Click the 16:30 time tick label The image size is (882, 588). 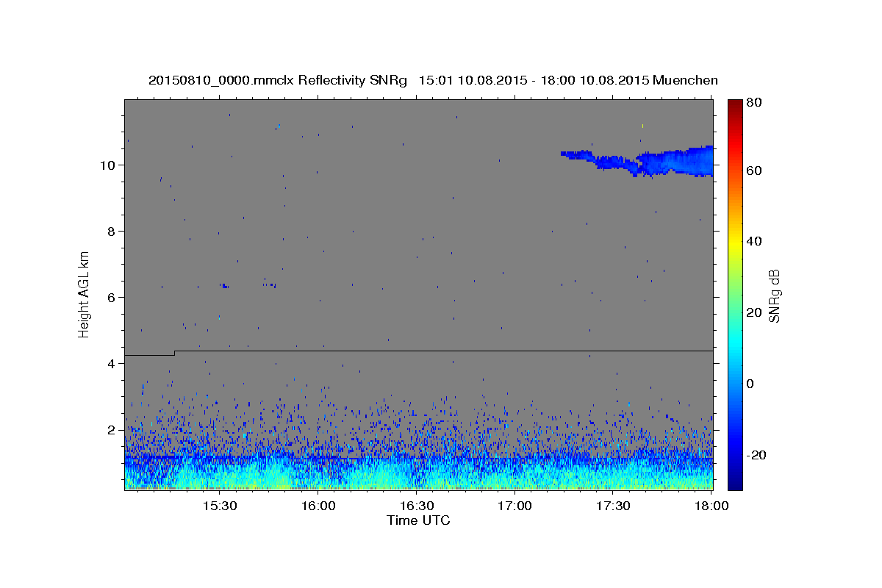(x=417, y=506)
